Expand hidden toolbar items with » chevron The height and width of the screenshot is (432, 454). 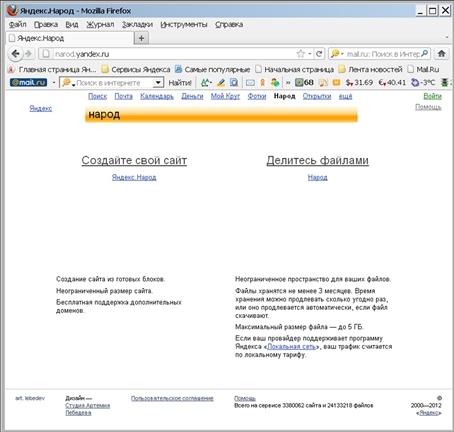tap(288, 82)
